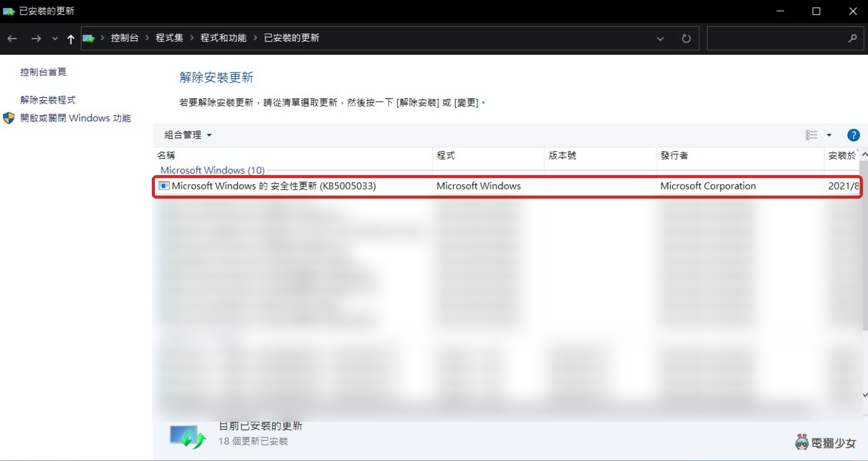Go up one folder level

pyautogui.click(x=71, y=39)
